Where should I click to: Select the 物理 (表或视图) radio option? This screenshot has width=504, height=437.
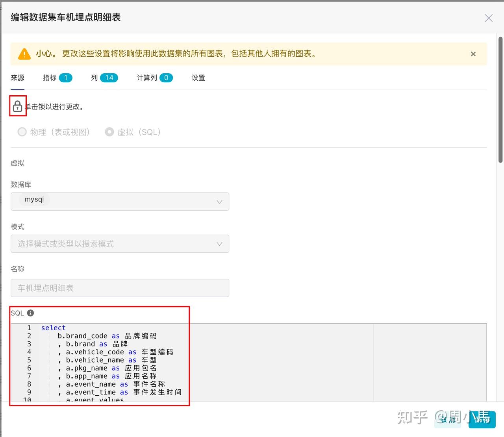point(22,132)
